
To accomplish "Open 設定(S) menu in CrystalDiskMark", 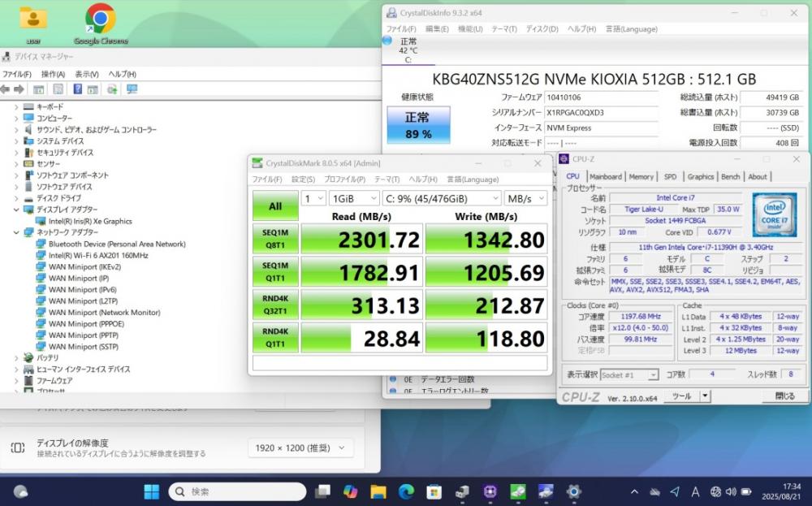I will [303, 179].
